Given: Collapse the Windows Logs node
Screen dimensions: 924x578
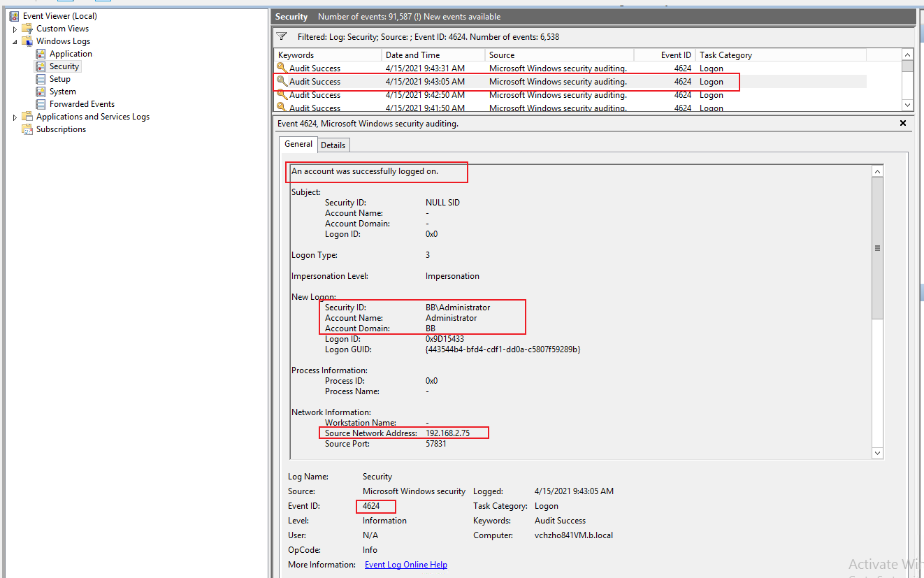Looking at the screenshot, I should [15, 41].
